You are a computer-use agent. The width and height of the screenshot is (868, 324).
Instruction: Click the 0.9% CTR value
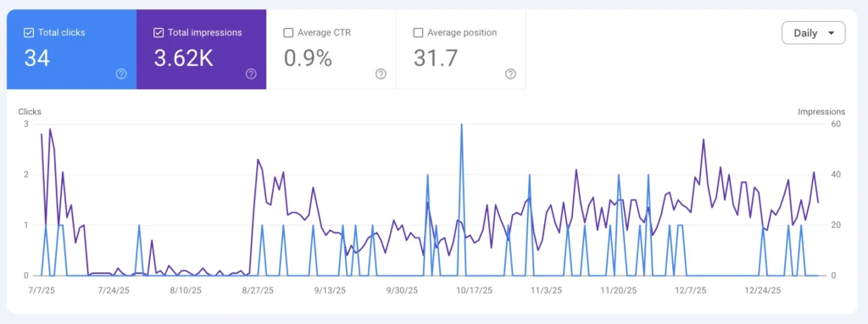coord(308,58)
